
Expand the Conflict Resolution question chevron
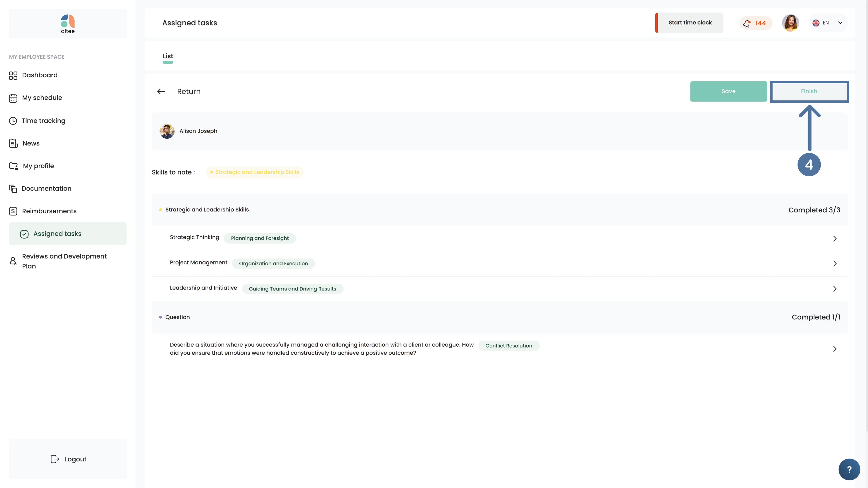835,349
